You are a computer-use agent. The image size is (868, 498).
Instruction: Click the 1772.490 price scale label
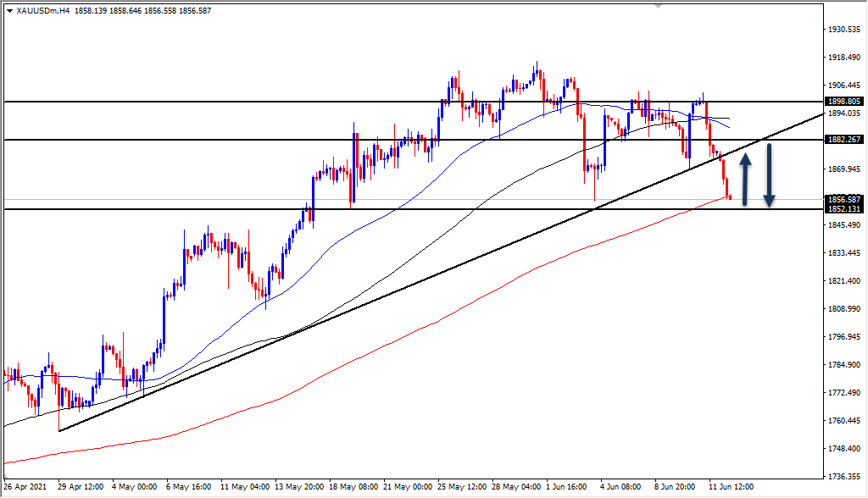click(x=844, y=392)
